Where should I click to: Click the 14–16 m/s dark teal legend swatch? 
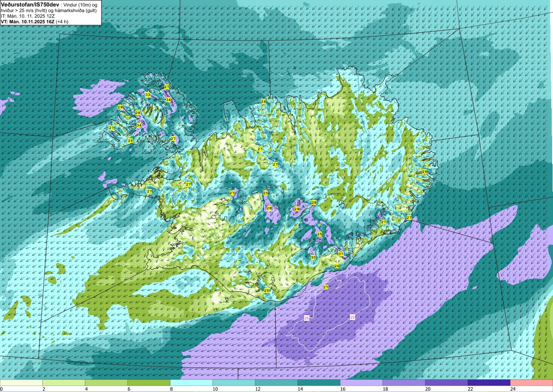coord(319,383)
